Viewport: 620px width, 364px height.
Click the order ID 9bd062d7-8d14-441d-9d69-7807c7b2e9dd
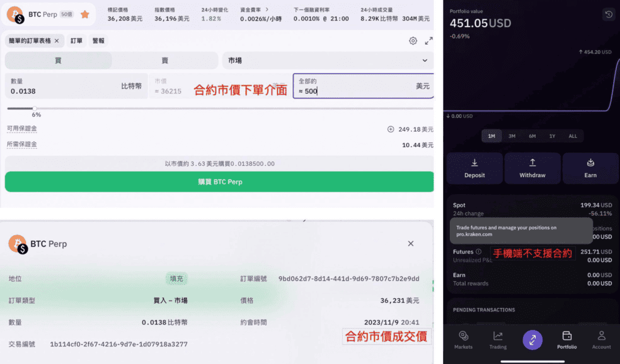click(x=349, y=279)
